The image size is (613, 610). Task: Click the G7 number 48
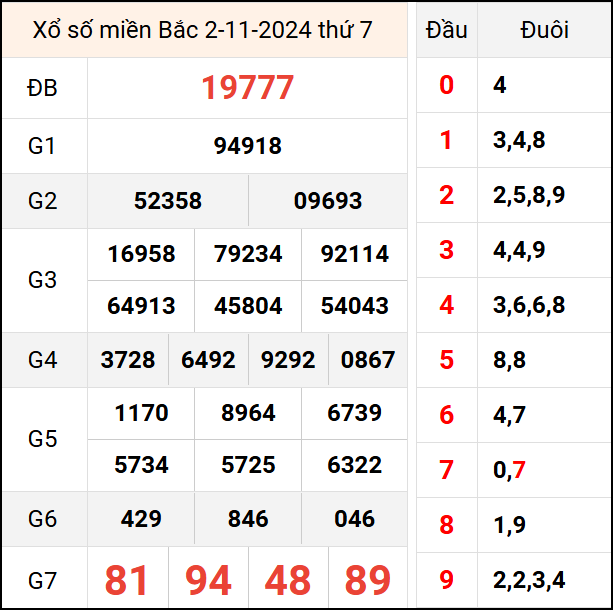coord(288,580)
